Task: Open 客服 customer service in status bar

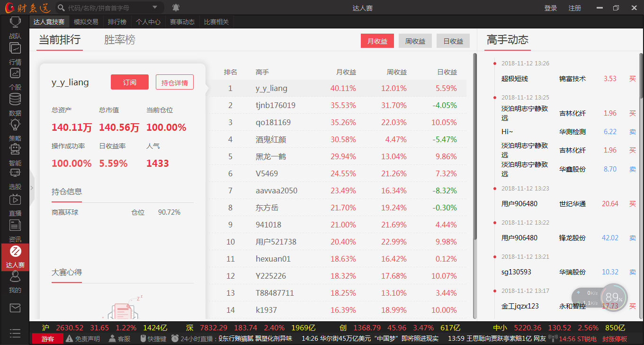Action: coord(119,339)
